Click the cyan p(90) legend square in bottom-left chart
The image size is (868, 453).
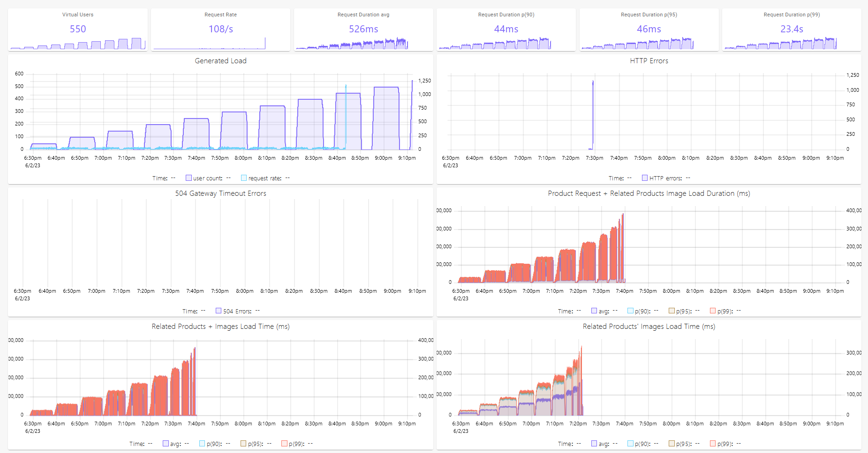click(x=202, y=443)
